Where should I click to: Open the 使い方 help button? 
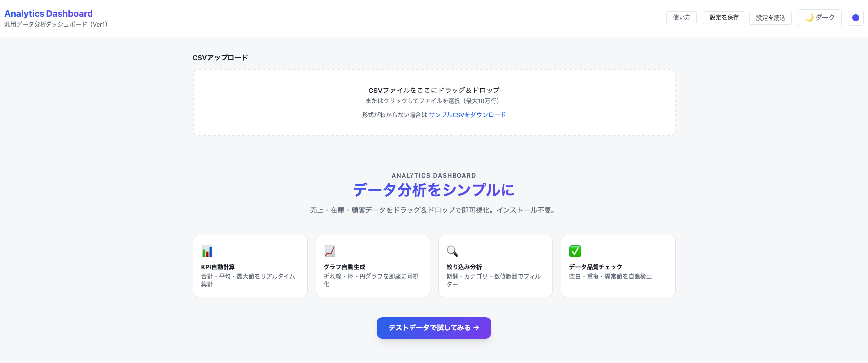682,18
